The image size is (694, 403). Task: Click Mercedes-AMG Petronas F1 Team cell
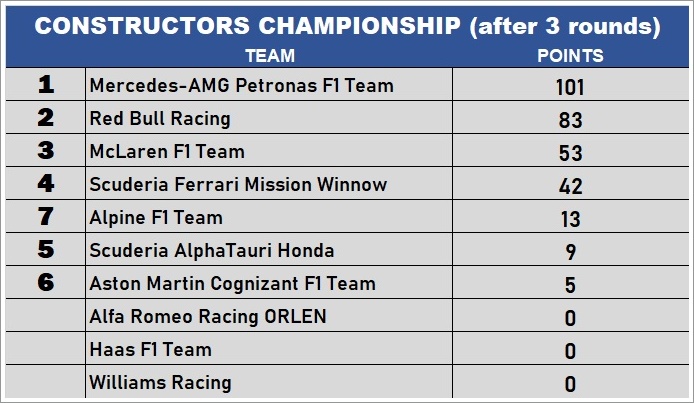[269, 84]
